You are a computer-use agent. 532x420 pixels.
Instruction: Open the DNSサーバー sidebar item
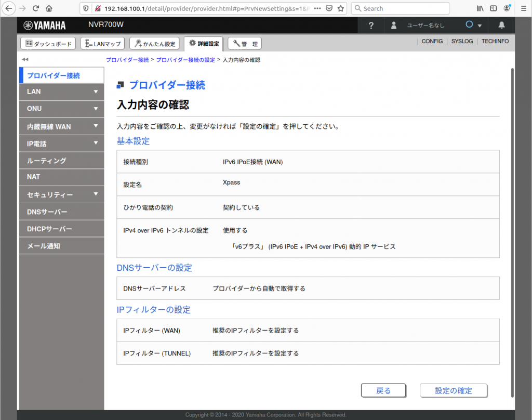click(61, 212)
